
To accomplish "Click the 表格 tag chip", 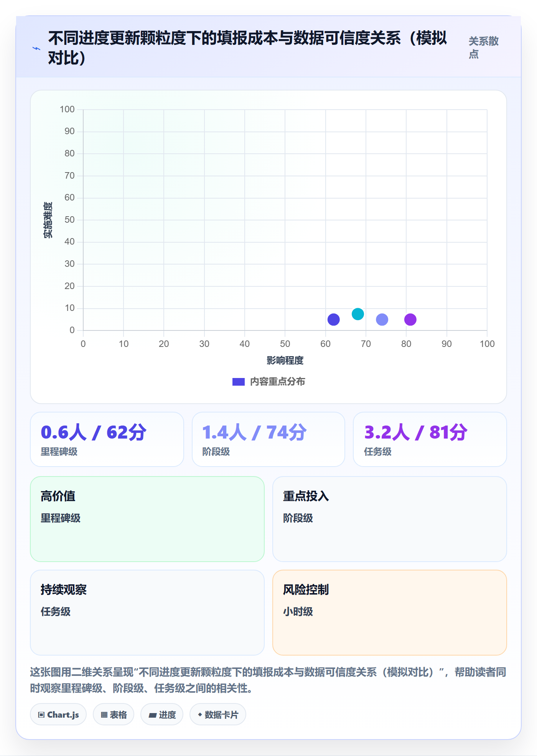I will tap(114, 714).
